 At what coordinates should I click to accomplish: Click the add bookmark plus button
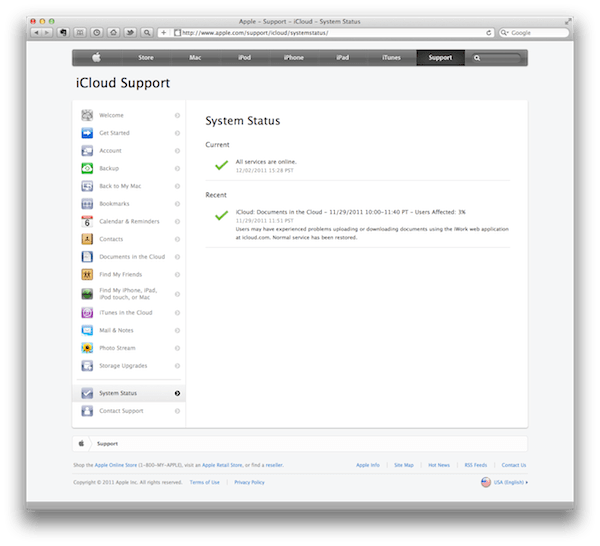(x=164, y=33)
